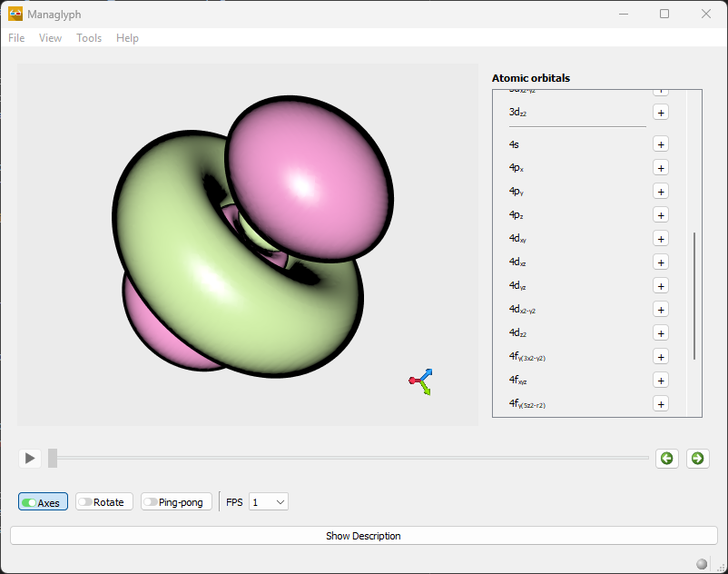Open the FPS dropdown

pos(269,502)
